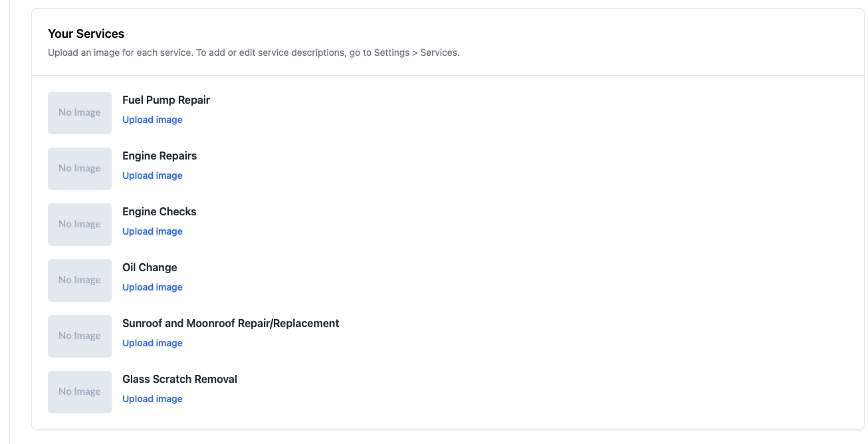Click Upload image link for Fuel Pump Repair
The image size is (868, 444).
(152, 120)
